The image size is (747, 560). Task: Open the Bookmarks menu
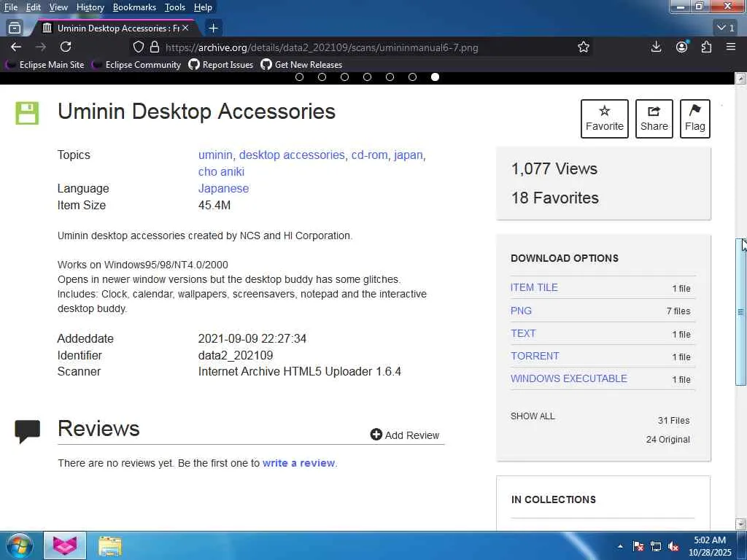[134, 7]
